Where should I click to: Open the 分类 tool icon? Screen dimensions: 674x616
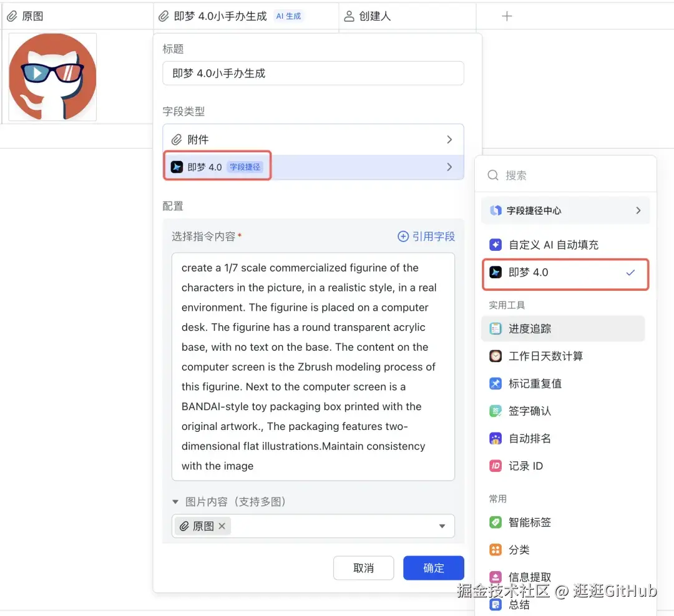point(495,549)
